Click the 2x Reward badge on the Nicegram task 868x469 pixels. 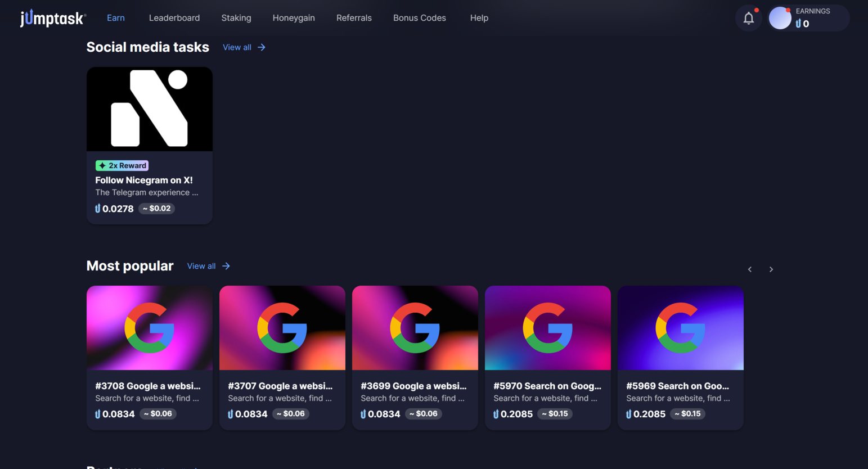tap(122, 165)
